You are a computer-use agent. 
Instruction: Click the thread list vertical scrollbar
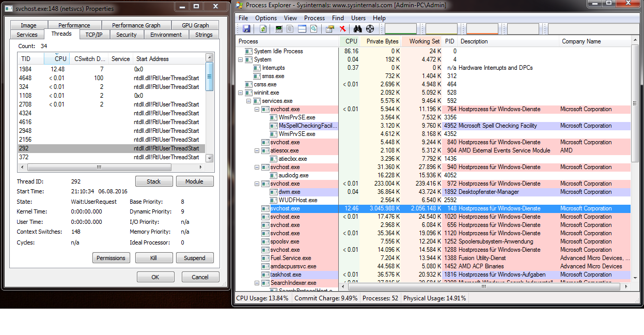click(x=209, y=108)
